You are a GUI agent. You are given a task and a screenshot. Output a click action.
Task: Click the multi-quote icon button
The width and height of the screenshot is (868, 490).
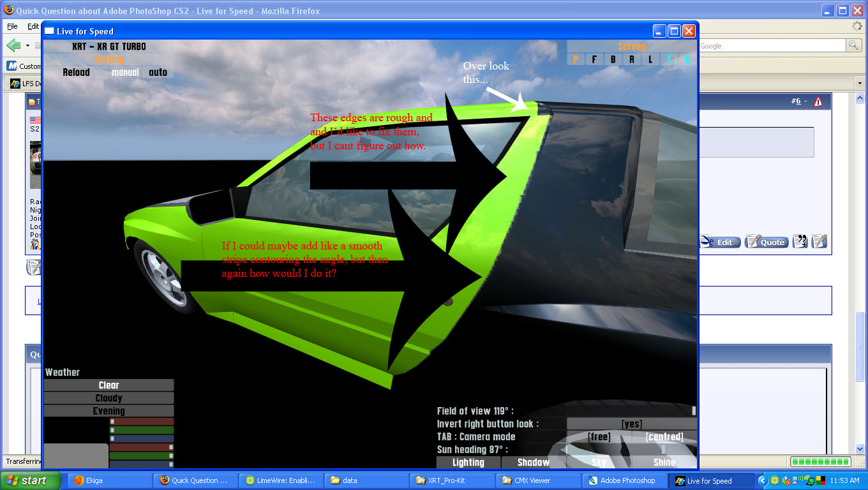pos(800,241)
